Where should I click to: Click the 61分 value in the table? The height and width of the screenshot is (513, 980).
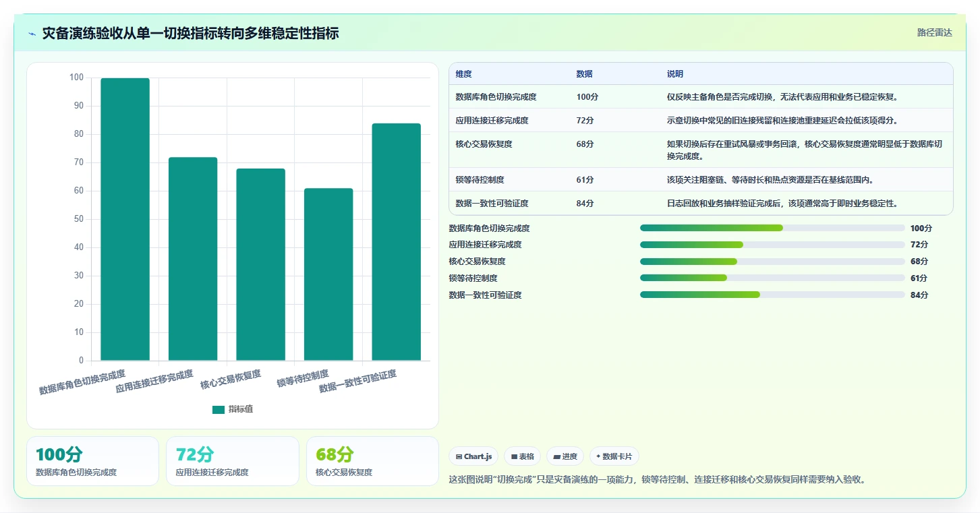[x=585, y=180]
